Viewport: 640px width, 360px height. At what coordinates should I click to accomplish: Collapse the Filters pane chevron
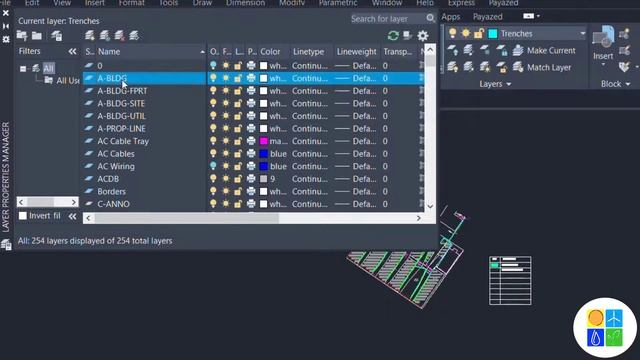click(72, 51)
